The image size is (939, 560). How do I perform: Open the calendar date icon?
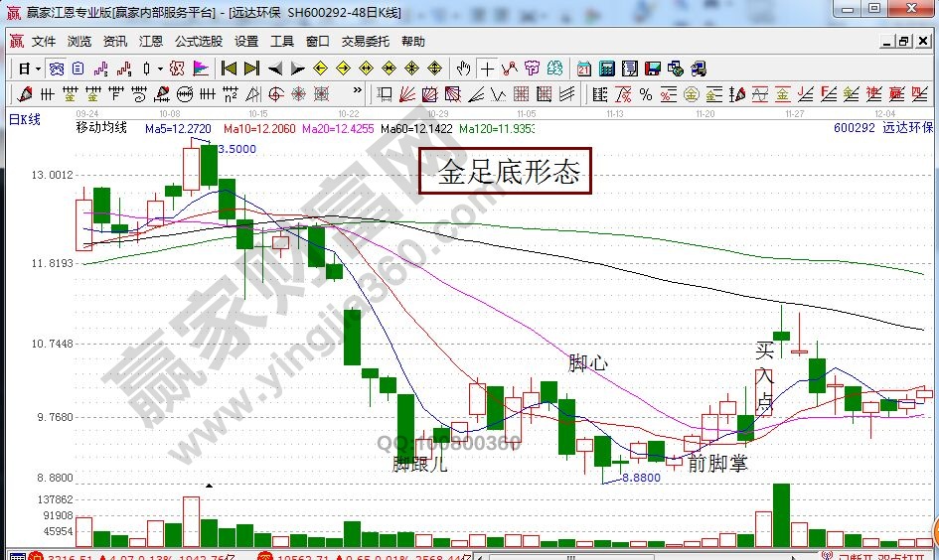coord(583,69)
